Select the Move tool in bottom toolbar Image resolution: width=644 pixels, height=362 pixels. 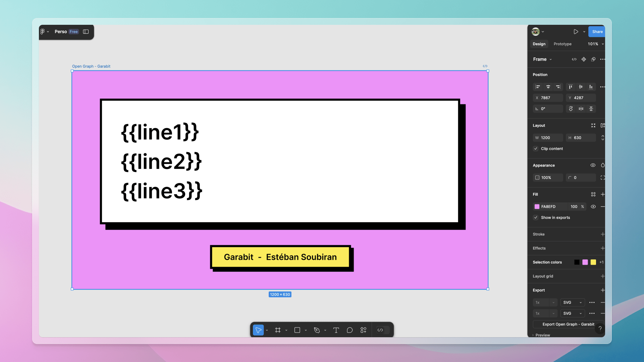point(258,330)
